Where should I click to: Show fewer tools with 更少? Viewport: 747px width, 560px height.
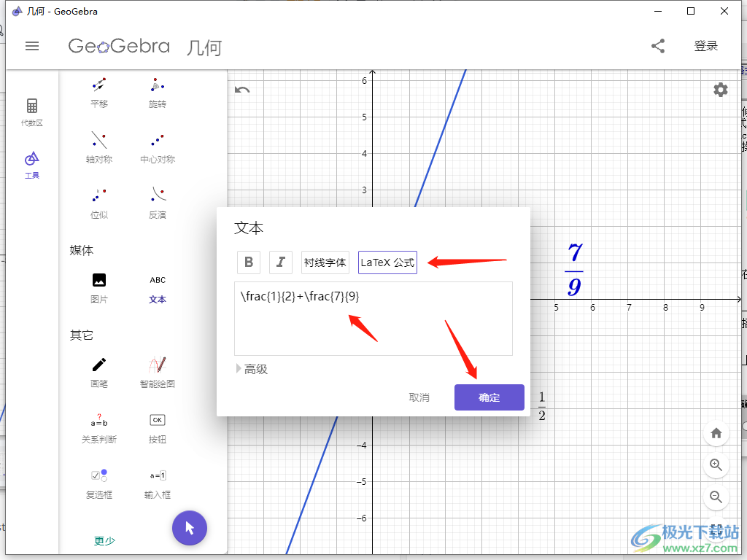tap(104, 541)
